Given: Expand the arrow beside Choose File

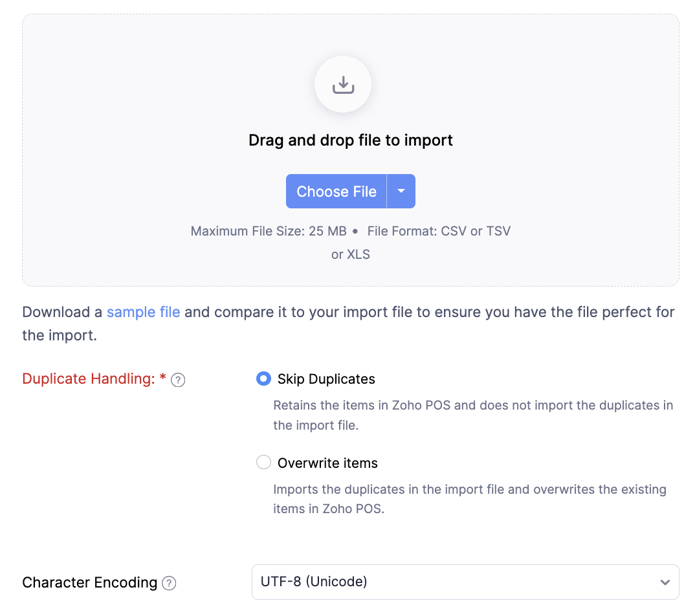Looking at the screenshot, I should [x=401, y=192].
